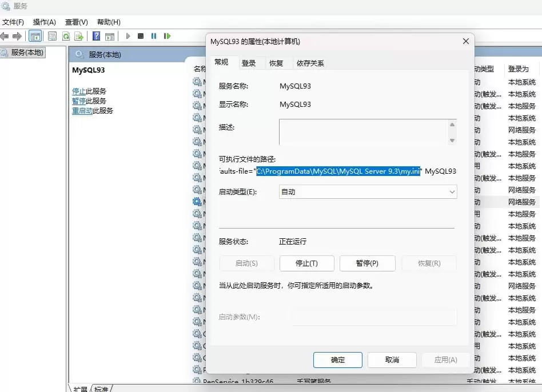This screenshot has width=542, height=392.
Task: Close the MySQL93 properties dialog
Action: 466,42
